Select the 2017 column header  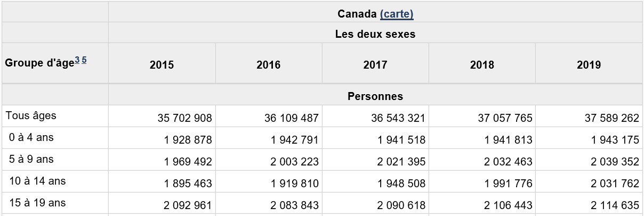[375, 65]
